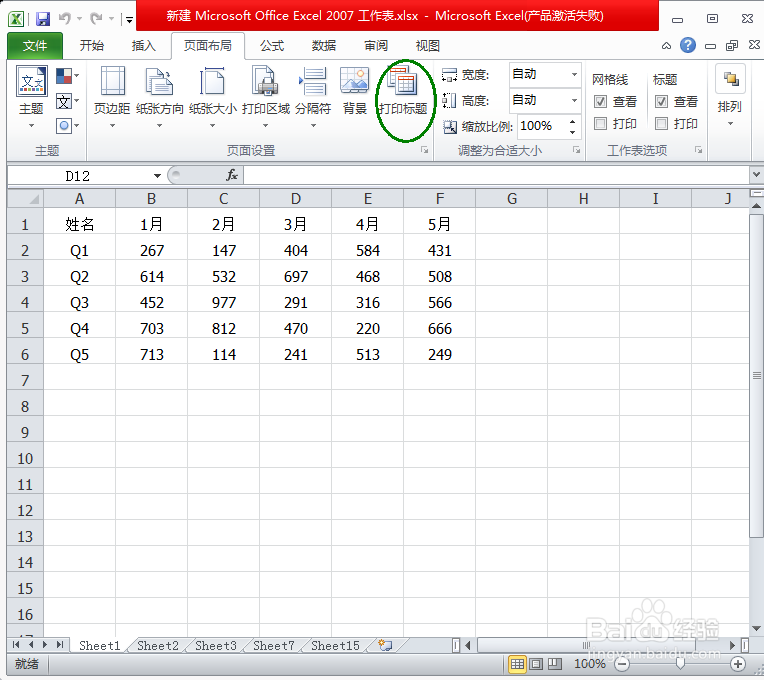The image size is (764, 680).
Task: Click the Save icon in quick access toolbar
Action: click(43, 19)
